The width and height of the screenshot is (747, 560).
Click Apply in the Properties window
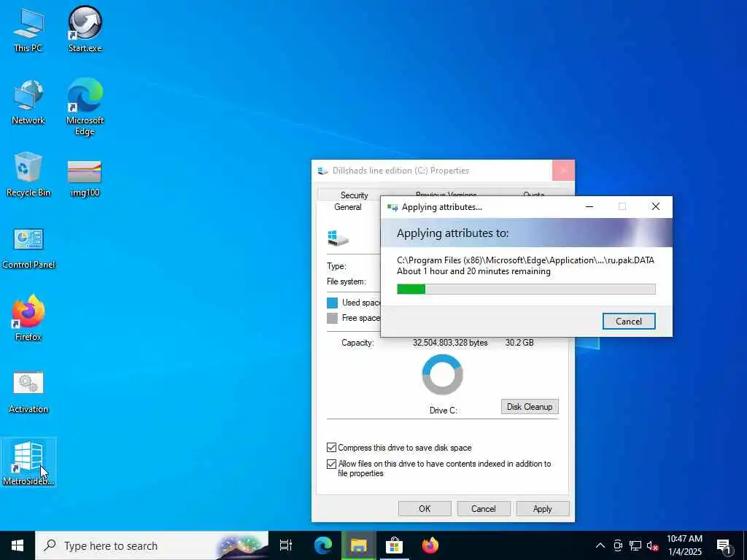542,508
